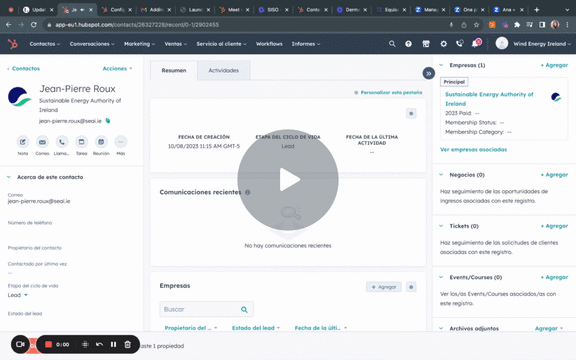
Task: Click Agregar next to Events/Courses (0)
Action: click(x=554, y=277)
